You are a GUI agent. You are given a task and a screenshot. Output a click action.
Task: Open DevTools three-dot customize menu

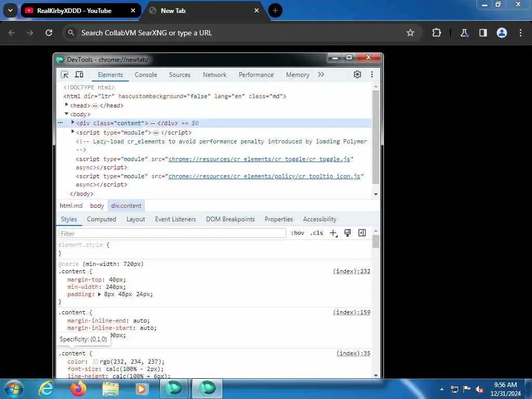[372, 75]
